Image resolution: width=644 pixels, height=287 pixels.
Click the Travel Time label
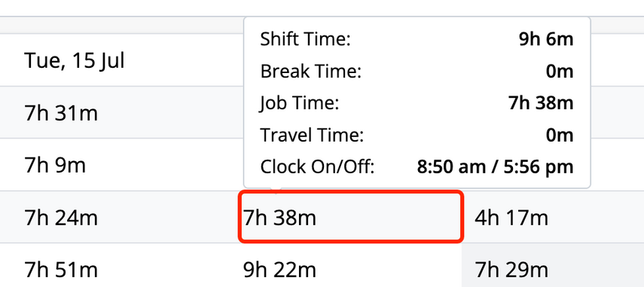click(x=312, y=135)
